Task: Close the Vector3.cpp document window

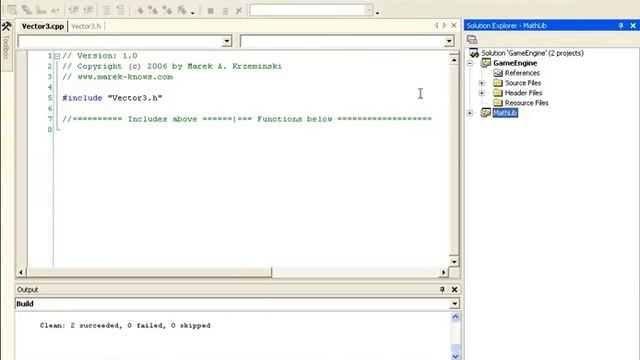Action: pos(454,25)
